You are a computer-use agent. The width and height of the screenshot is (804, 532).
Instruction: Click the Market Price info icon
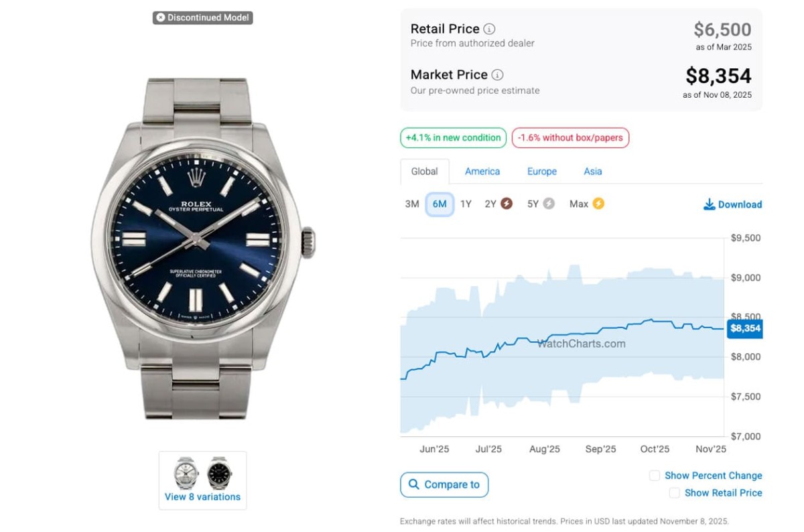click(497, 75)
